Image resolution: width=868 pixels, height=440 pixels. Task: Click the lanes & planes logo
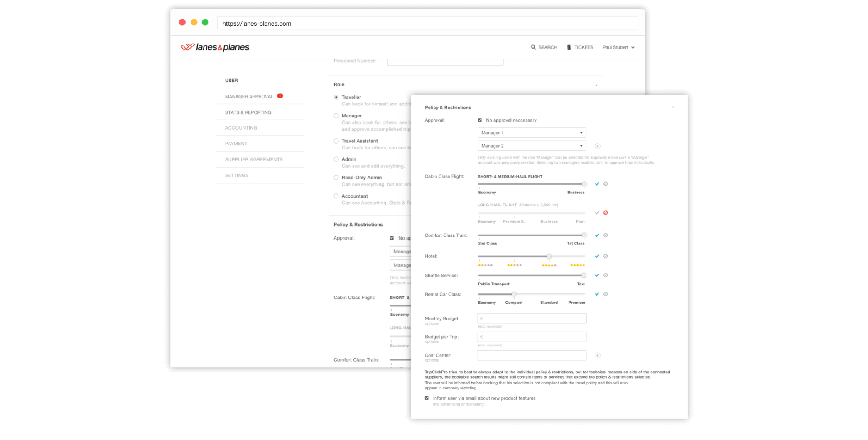coord(215,47)
